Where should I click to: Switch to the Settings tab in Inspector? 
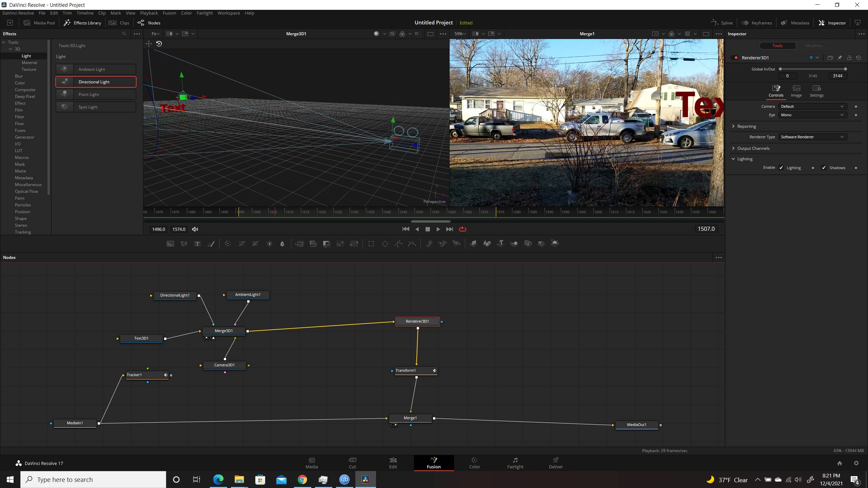point(816,91)
